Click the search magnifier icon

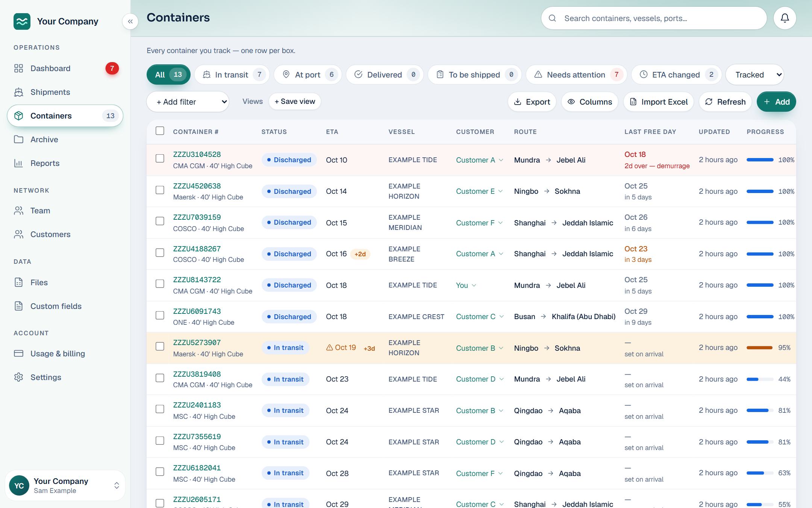pos(552,18)
